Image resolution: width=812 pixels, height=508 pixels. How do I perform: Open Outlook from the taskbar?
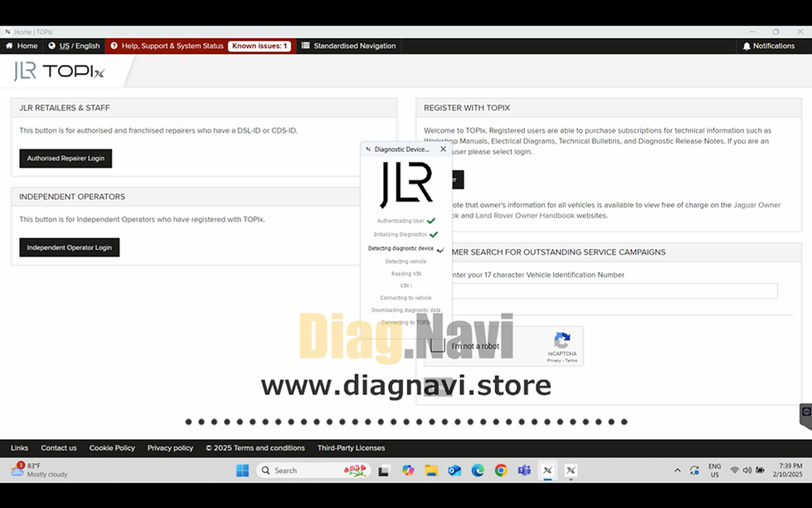[455, 470]
